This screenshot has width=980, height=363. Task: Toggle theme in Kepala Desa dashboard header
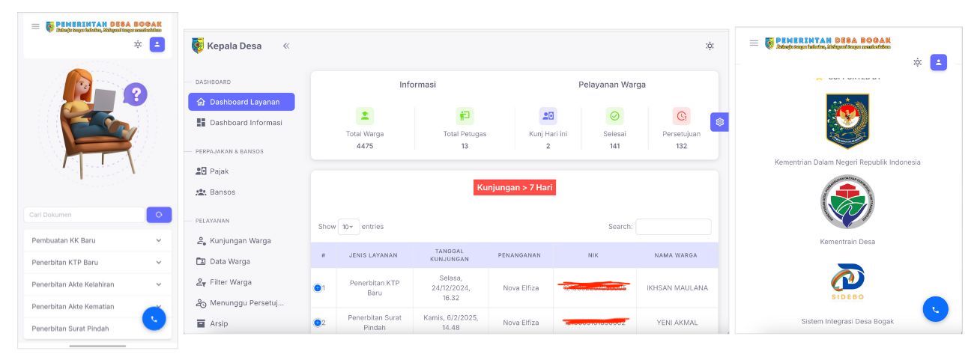click(x=710, y=46)
